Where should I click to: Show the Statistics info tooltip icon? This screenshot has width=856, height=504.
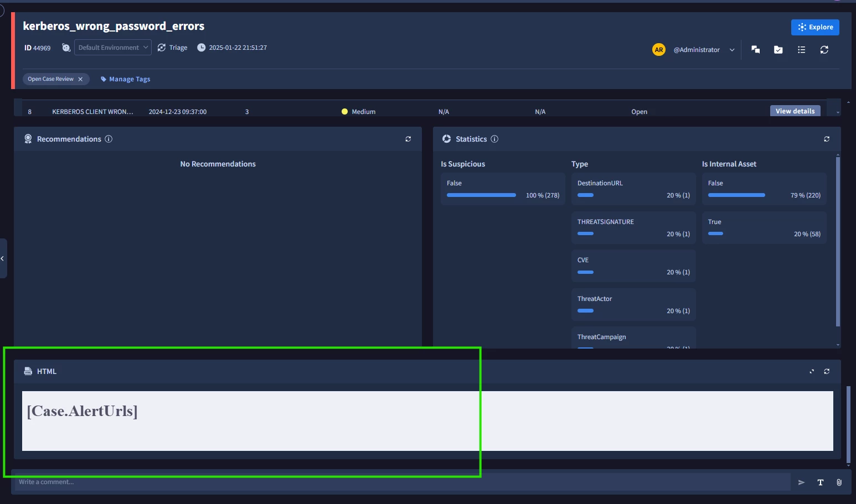click(x=494, y=139)
